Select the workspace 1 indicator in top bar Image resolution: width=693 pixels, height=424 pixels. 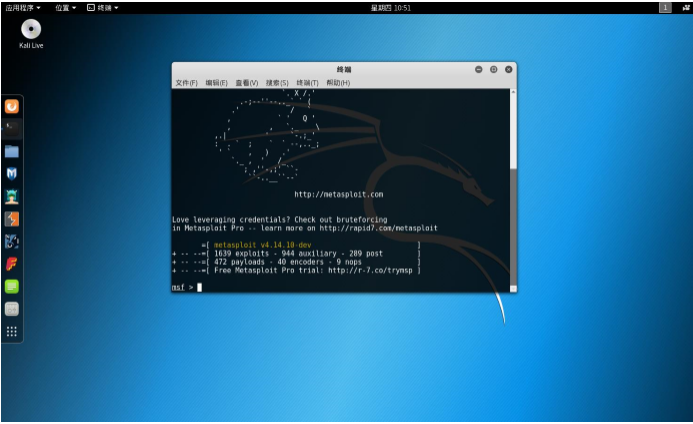[665, 8]
